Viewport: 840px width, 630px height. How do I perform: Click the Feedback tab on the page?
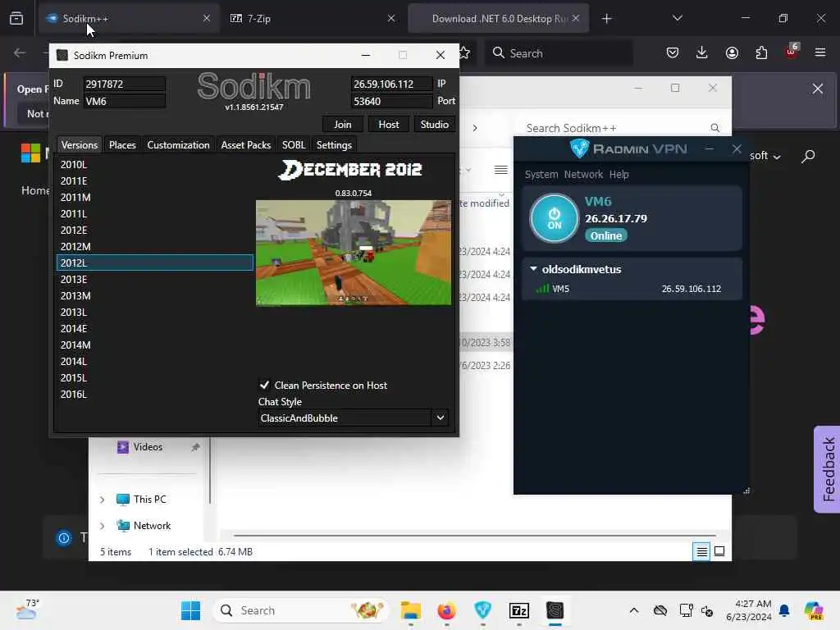(829, 469)
